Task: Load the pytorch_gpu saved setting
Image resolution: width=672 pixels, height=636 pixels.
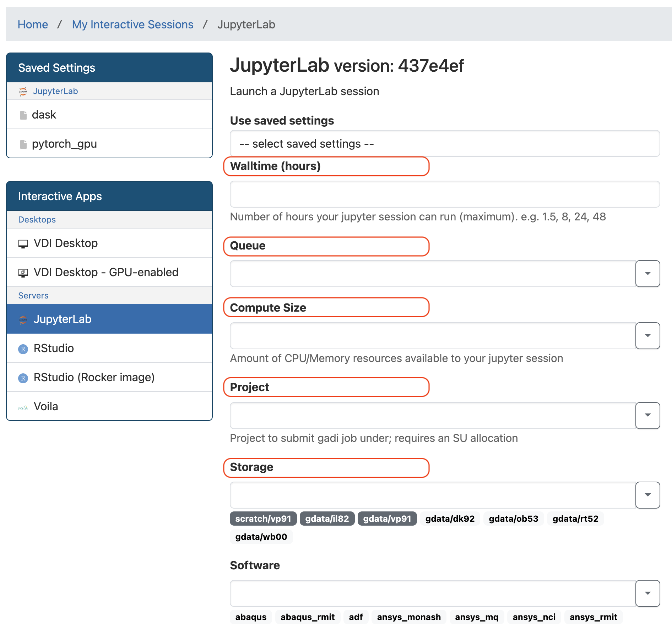Action: click(x=109, y=144)
